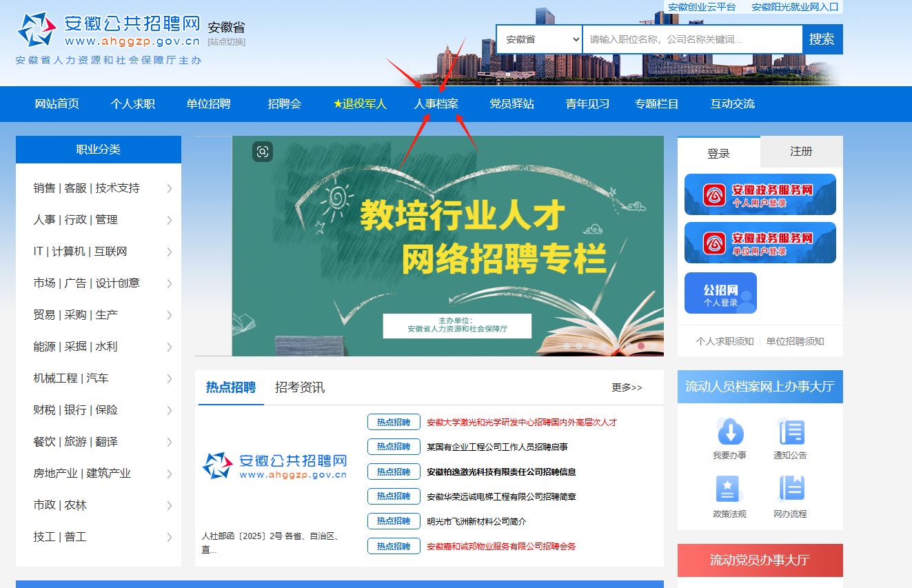Open 通知公告 document icon
The image size is (912, 588).
coord(790,432)
